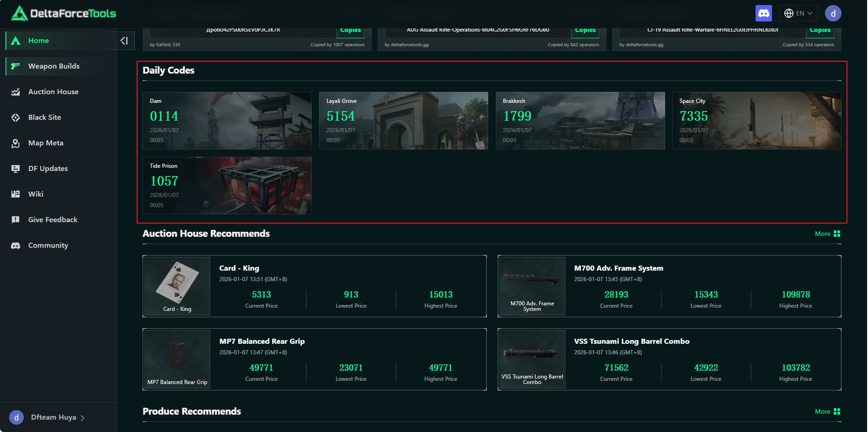Open the VSS Tsunami Long Barrel Combo thumbnail
This screenshot has width=868, height=432.
tap(532, 359)
